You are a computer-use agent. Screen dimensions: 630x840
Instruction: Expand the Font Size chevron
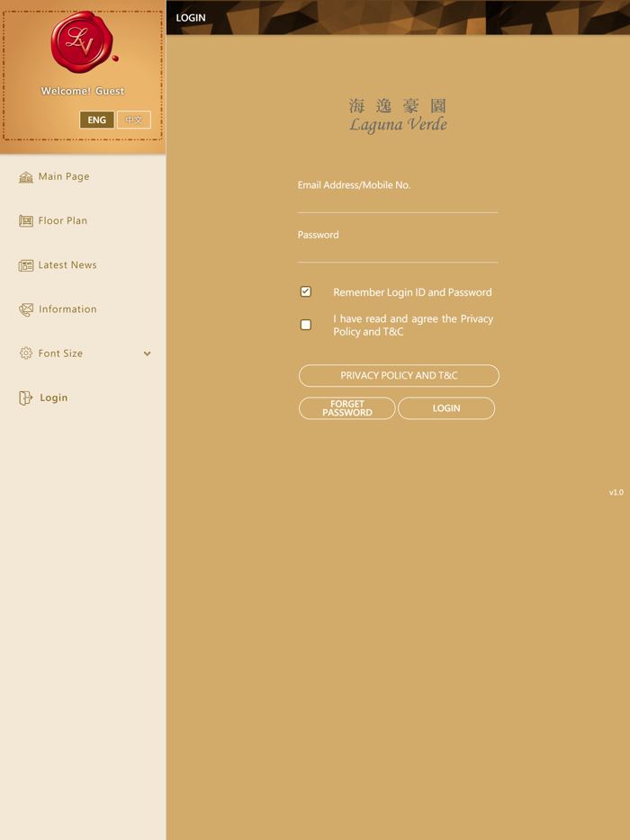click(147, 353)
